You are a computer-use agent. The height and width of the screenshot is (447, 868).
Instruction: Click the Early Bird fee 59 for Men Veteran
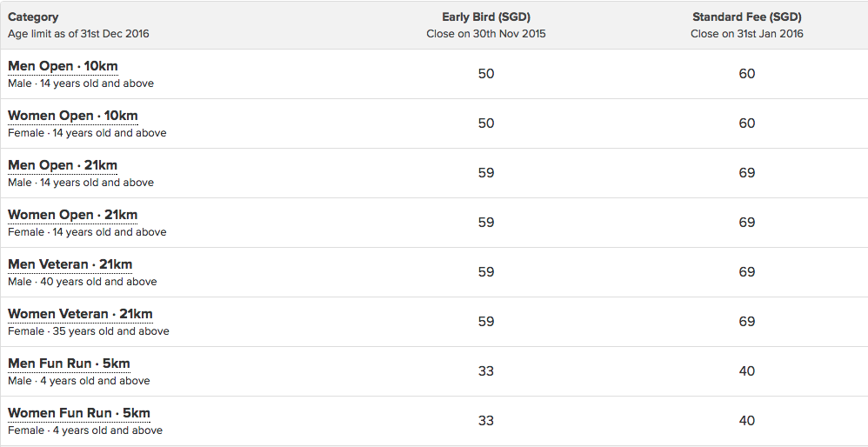tap(485, 272)
